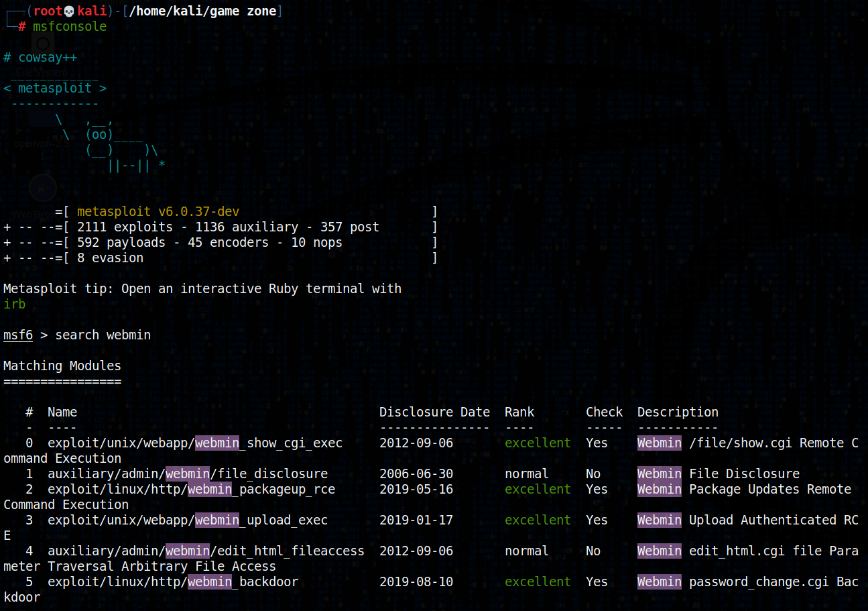Click module 'exploit/linux/http/webmin_backdoor'
The image size is (868, 611).
(x=173, y=582)
